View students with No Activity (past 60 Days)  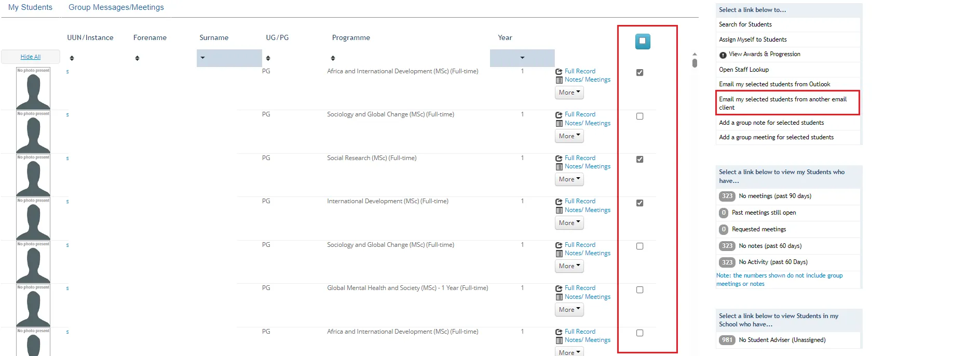pyautogui.click(x=773, y=262)
